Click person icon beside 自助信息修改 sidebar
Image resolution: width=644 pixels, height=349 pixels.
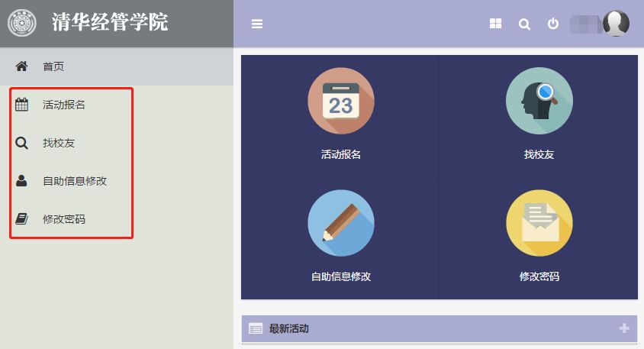pyautogui.click(x=21, y=181)
